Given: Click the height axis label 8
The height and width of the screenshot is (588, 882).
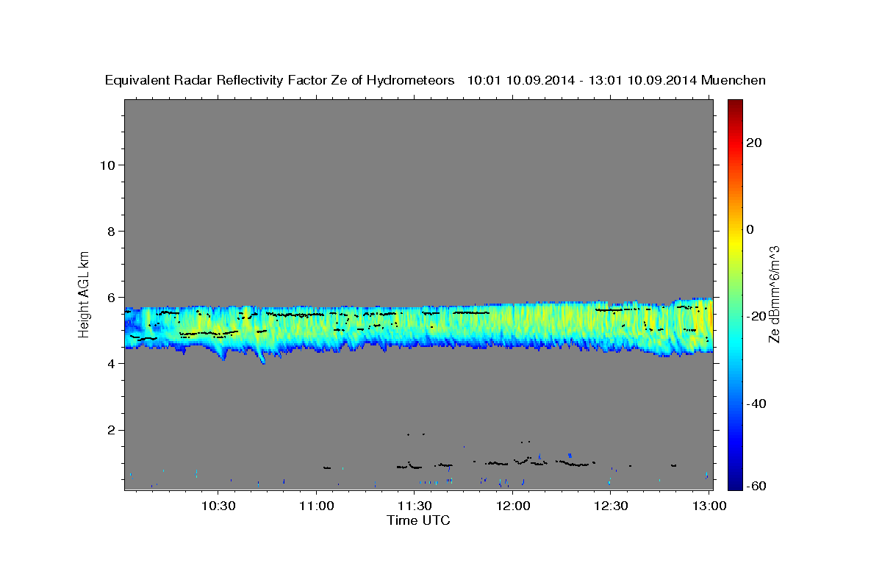Looking at the screenshot, I should pos(110,231).
